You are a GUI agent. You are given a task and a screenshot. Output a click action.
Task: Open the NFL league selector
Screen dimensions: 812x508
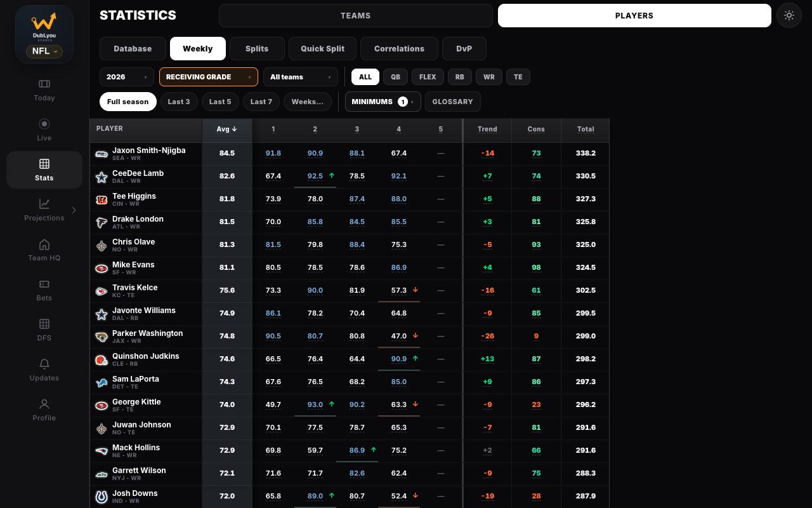click(44, 51)
